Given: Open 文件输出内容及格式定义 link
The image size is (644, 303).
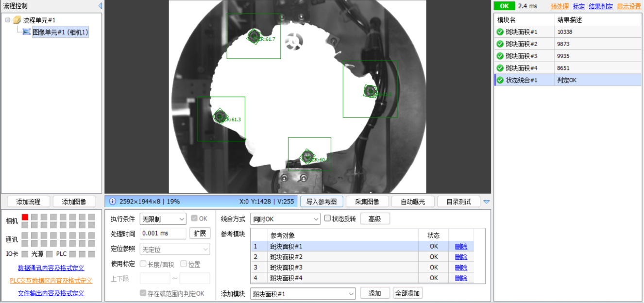Looking at the screenshot, I should click(x=51, y=293).
